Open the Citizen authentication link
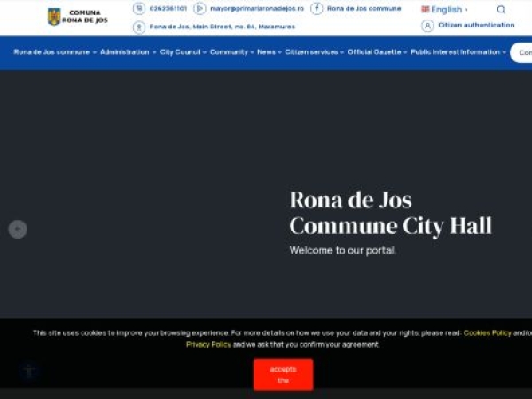 coord(476,25)
